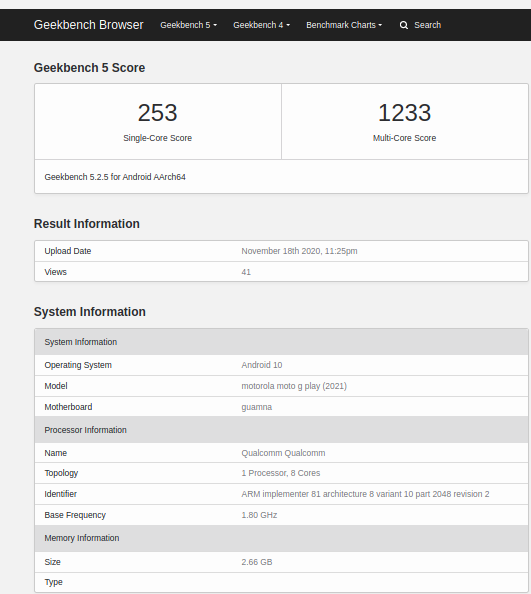Select the 1.80 GHz value
Screen dimensions: 531x594
point(259,515)
